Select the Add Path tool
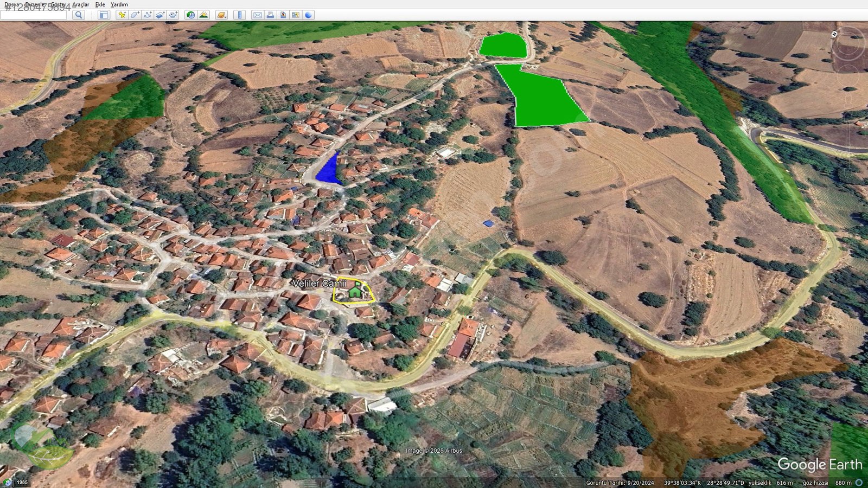Viewport: 868px width, 488px height. tap(148, 15)
